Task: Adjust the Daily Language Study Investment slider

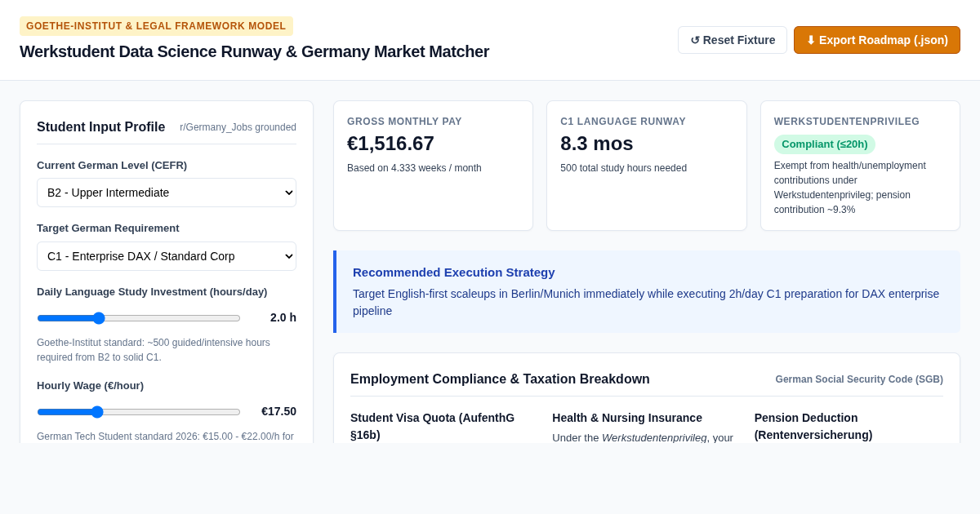Action: [139, 318]
